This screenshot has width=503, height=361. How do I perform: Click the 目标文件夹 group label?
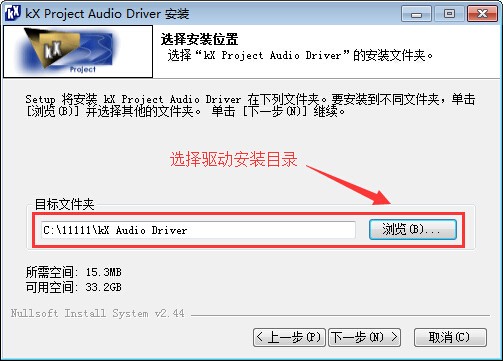65,204
